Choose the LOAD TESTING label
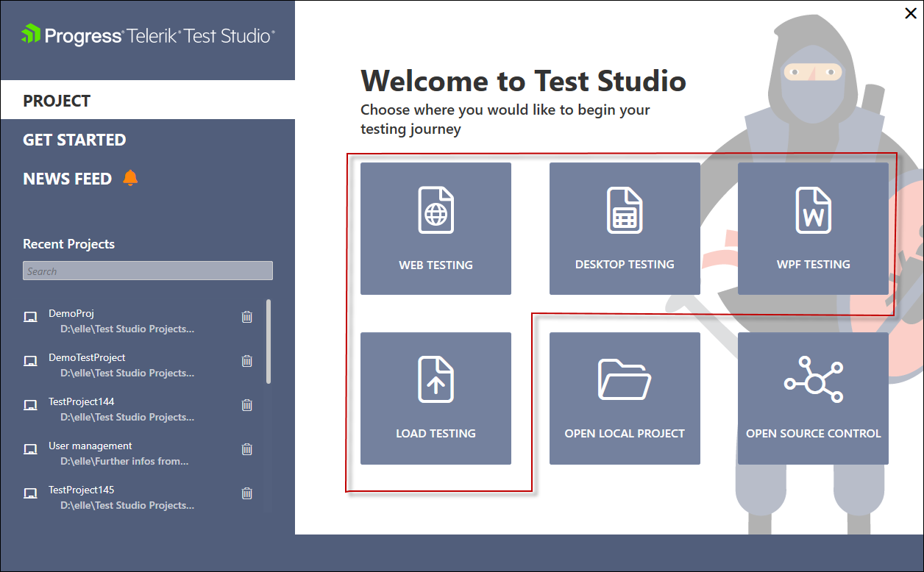 [x=436, y=434]
